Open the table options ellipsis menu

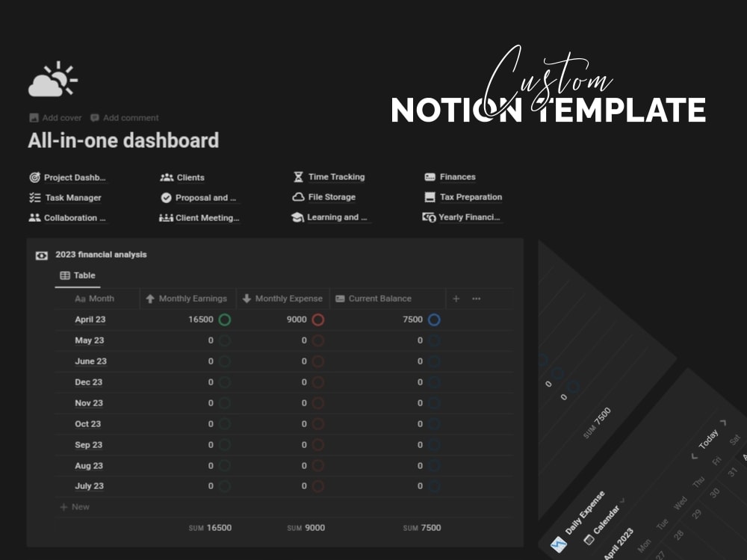click(x=476, y=298)
